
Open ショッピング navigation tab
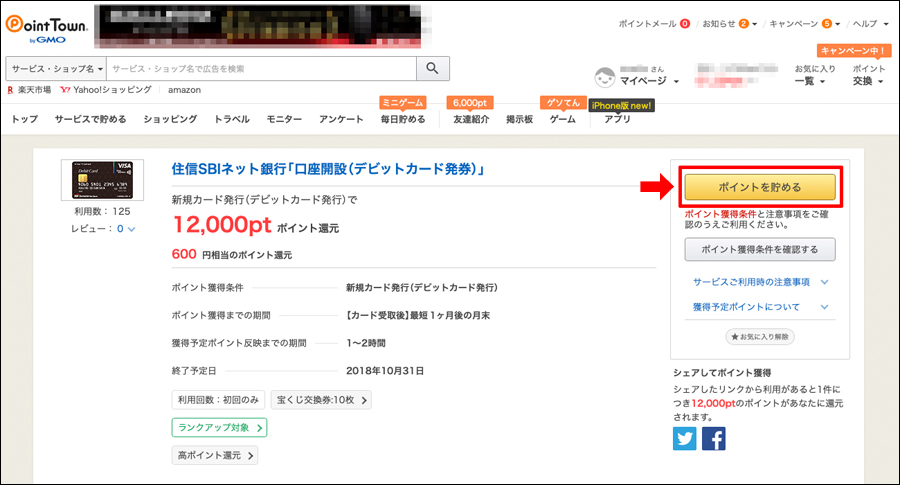170,119
